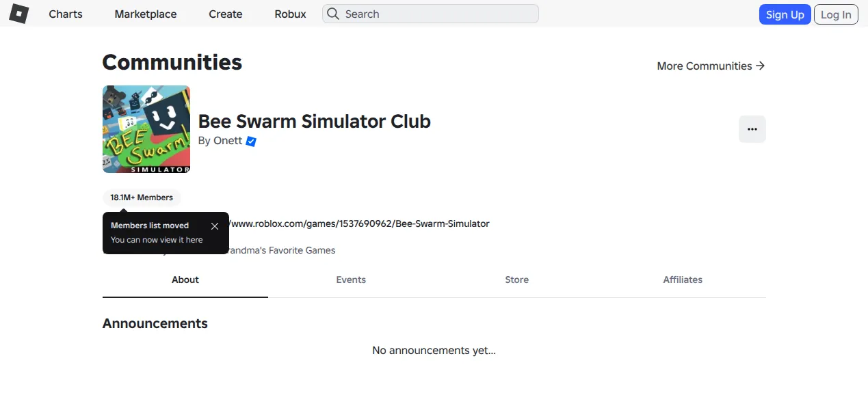Switch to the Affiliates tab

683,280
